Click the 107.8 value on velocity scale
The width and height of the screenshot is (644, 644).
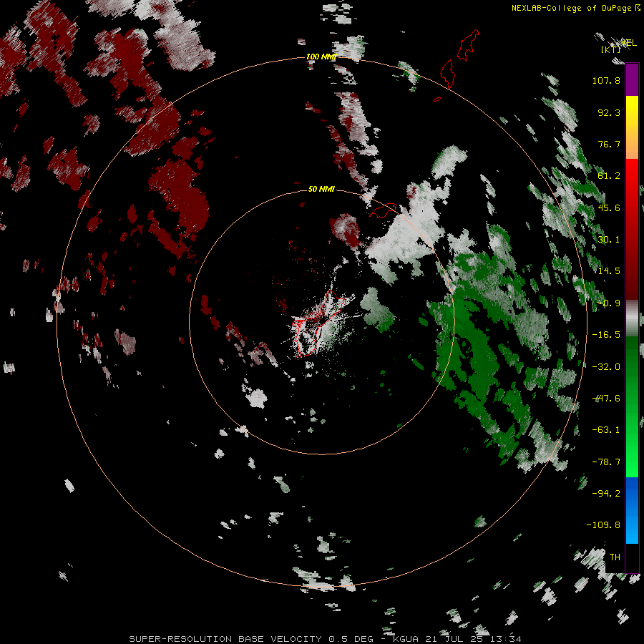coord(606,80)
